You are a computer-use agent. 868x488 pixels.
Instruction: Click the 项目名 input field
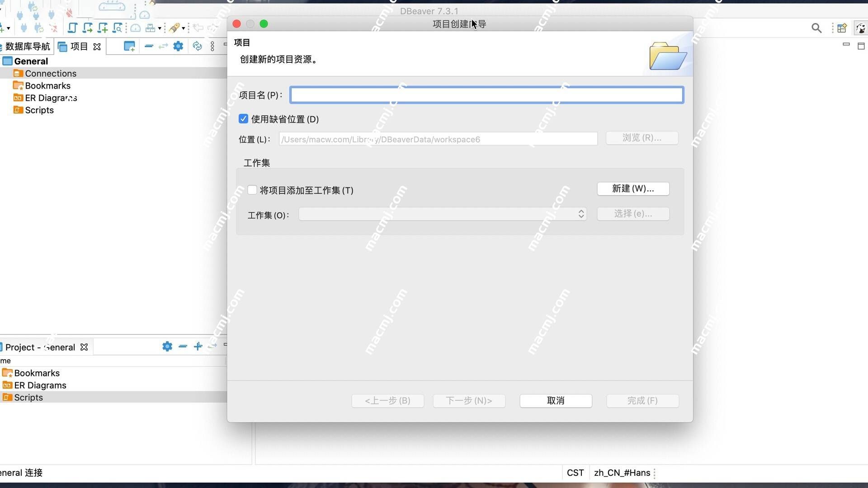[486, 95]
